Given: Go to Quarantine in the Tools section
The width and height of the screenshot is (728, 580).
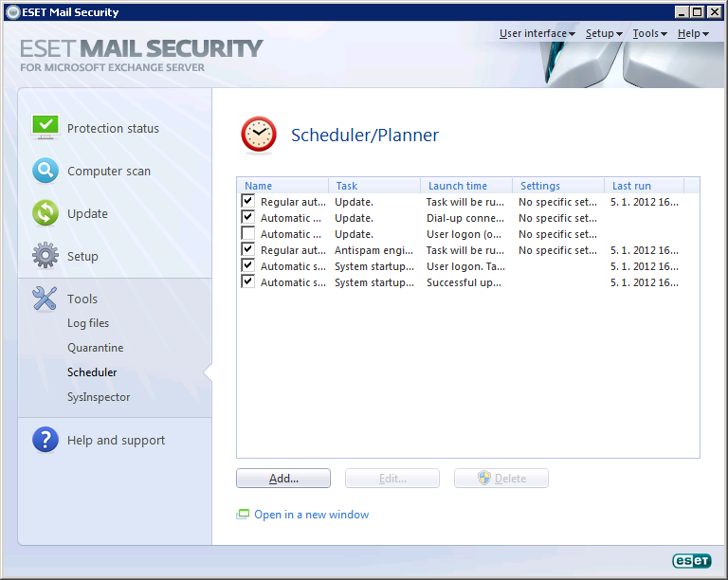Looking at the screenshot, I should tap(95, 348).
